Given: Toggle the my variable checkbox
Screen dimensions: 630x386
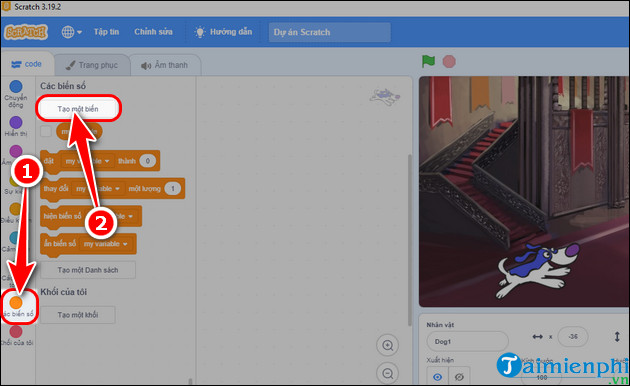Looking at the screenshot, I should (x=46, y=131).
